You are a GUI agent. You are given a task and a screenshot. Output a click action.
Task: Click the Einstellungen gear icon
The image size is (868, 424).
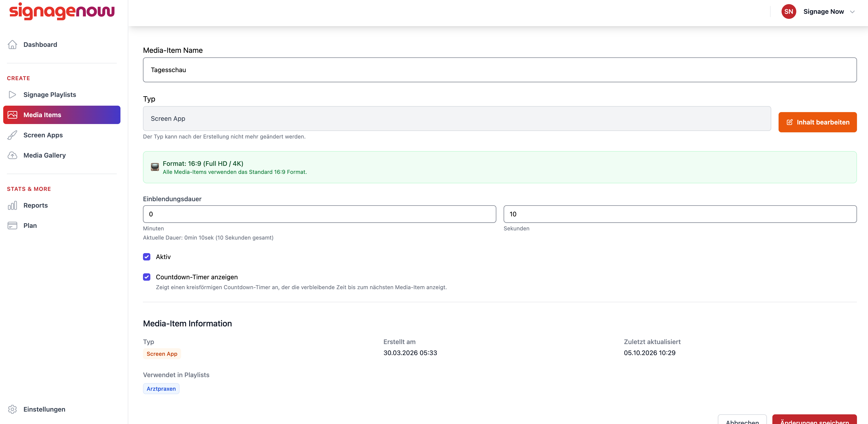(x=12, y=409)
